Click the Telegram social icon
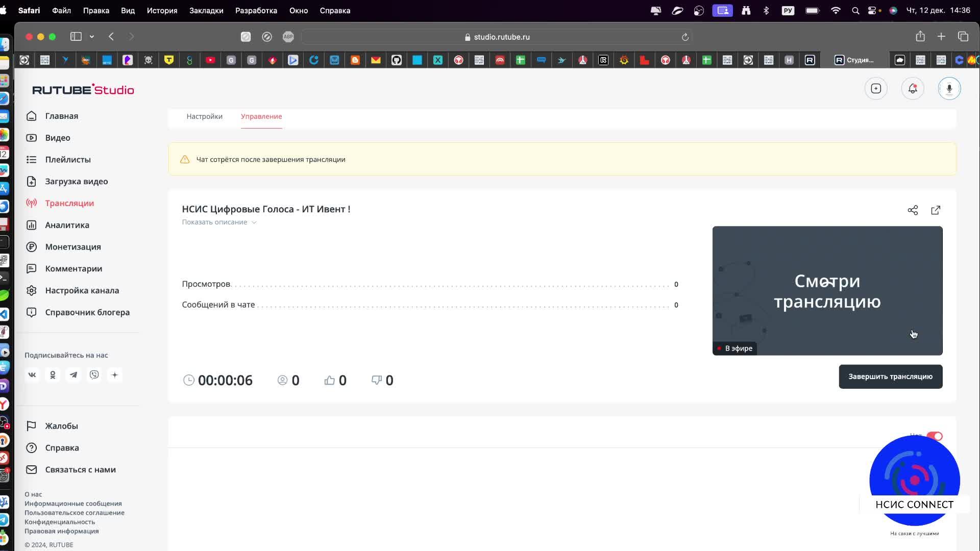 (x=73, y=375)
